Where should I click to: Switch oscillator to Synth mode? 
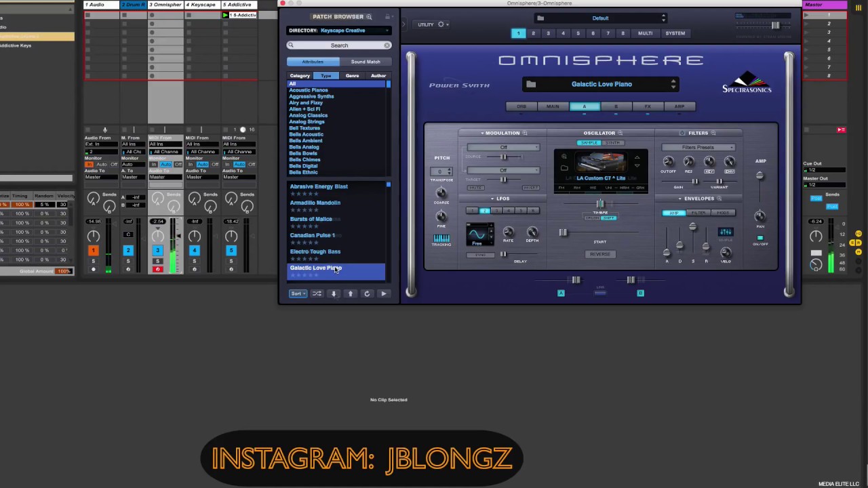pyautogui.click(x=613, y=143)
